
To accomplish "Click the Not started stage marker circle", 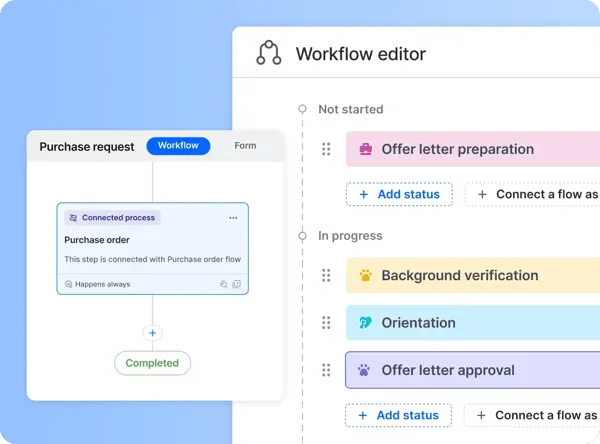I will (x=302, y=109).
